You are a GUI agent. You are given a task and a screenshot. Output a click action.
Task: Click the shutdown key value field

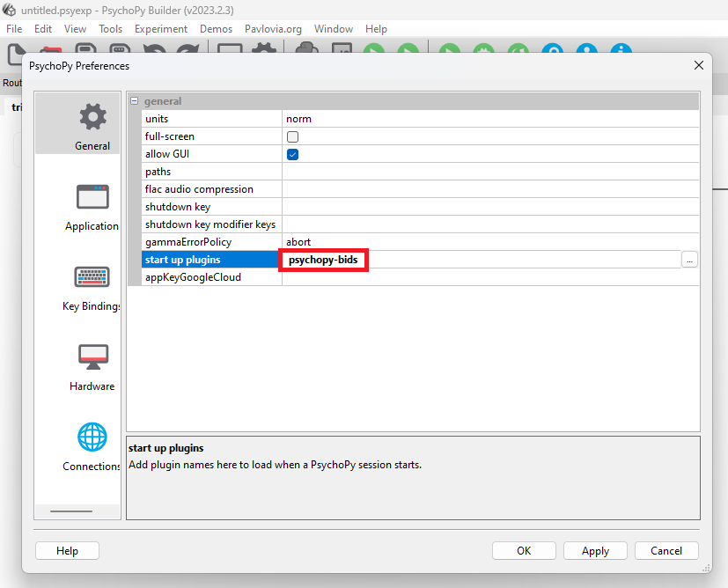pyautogui.click(x=490, y=207)
